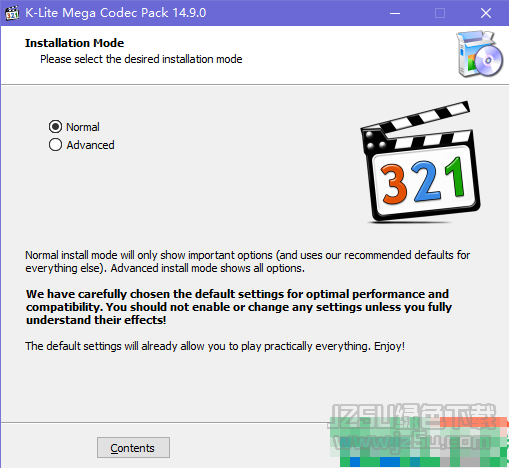Click the green 1 on the clapperboard
509x468 pixels.
click(x=454, y=177)
